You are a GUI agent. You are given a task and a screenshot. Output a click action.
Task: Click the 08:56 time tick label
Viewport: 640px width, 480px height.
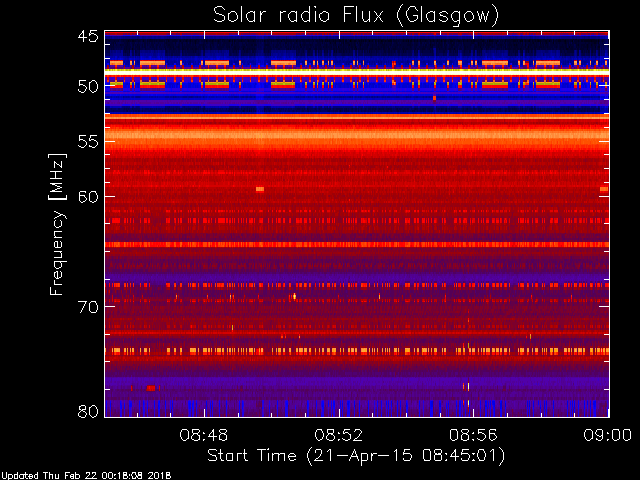click(473, 435)
